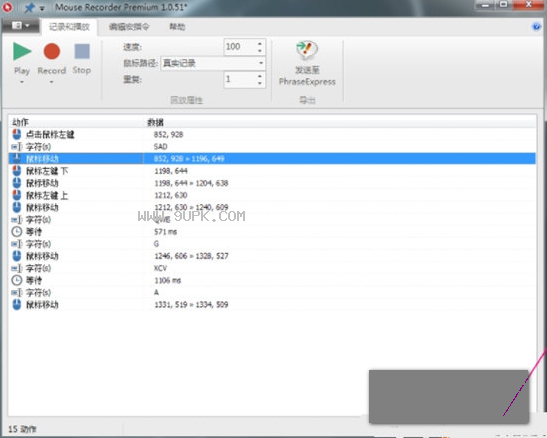Click the Mouse Recorder app icon in title bar

click(x=7, y=7)
